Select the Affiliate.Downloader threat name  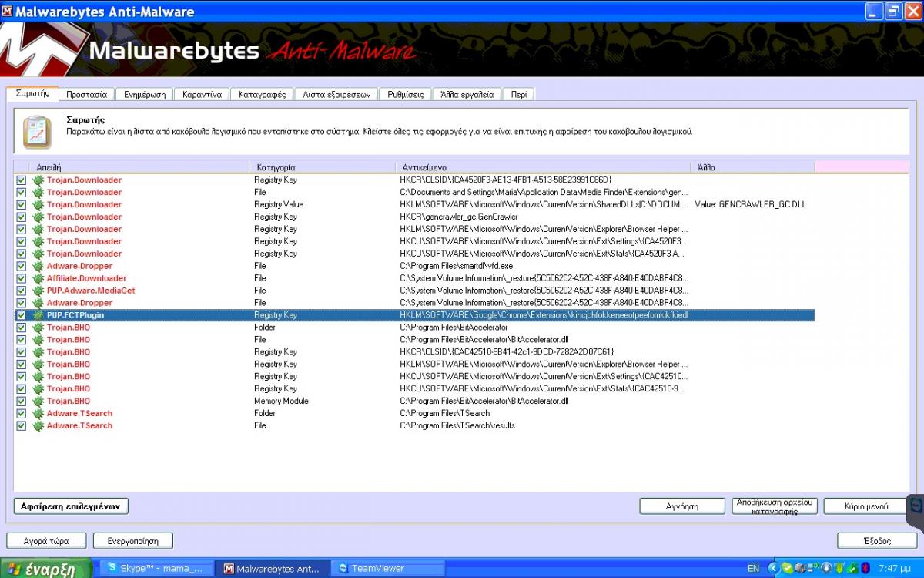pyautogui.click(x=87, y=278)
